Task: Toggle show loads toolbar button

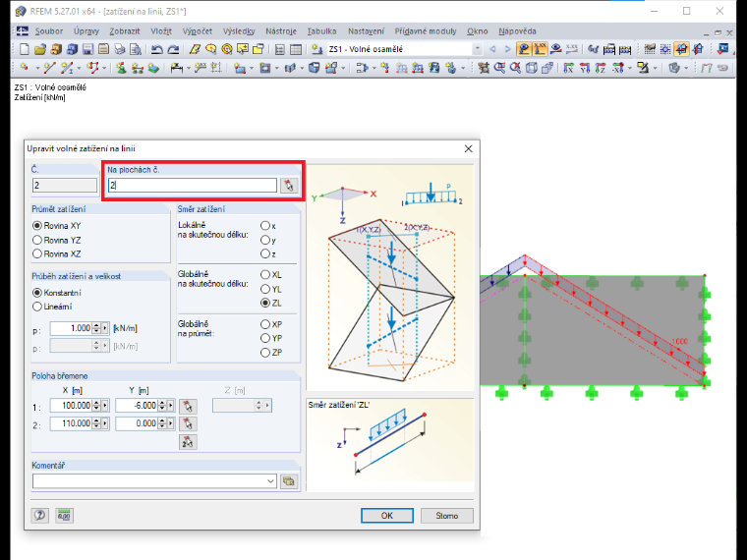Action: [524, 49]
